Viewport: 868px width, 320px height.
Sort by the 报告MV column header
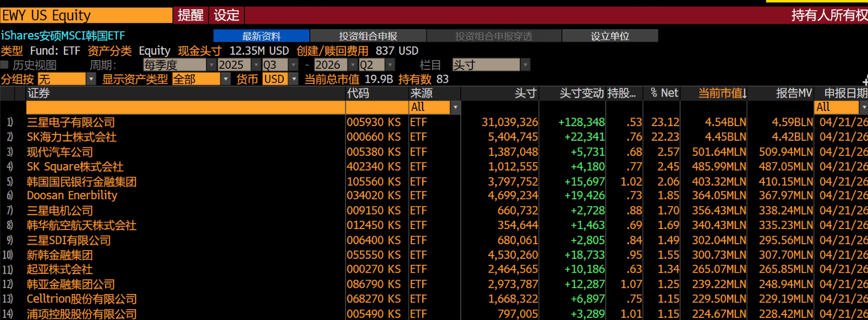click(x=781, y=93)
